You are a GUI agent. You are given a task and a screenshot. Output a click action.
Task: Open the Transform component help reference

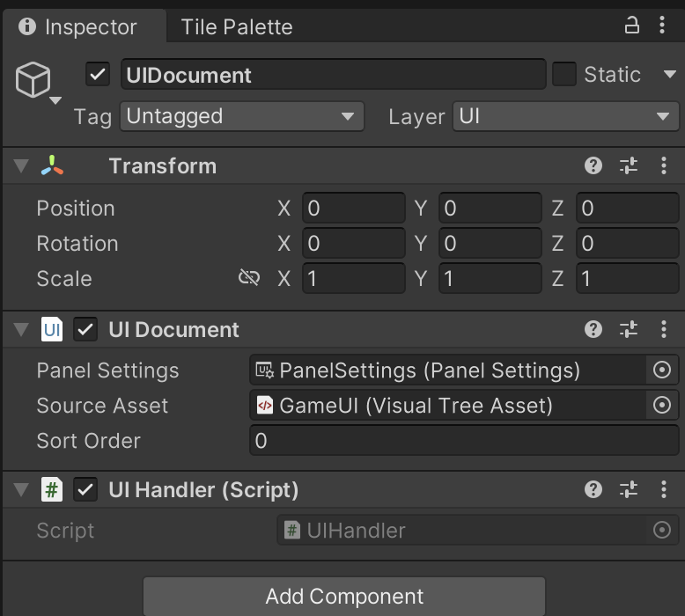tap(594, 165)
